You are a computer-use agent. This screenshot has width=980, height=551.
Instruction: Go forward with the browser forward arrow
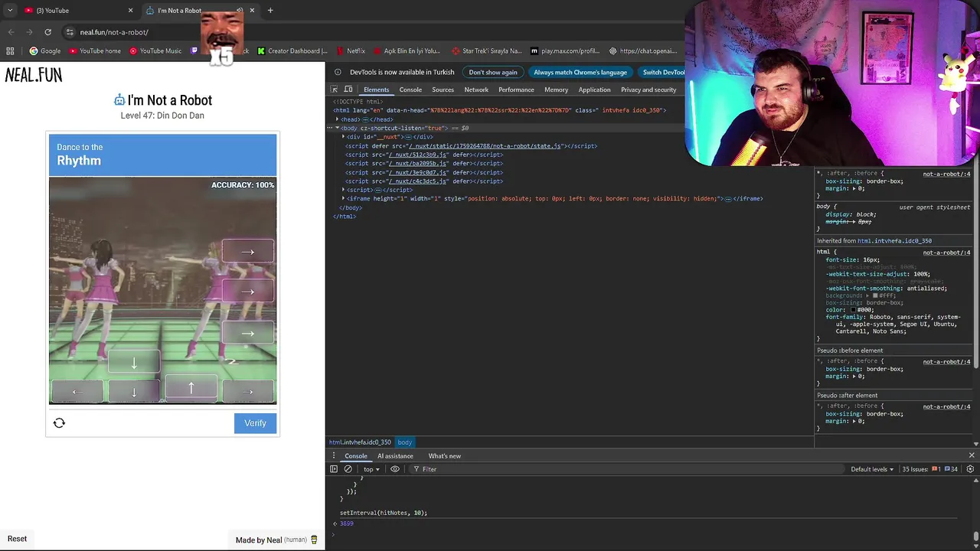(x=29, y=32)
